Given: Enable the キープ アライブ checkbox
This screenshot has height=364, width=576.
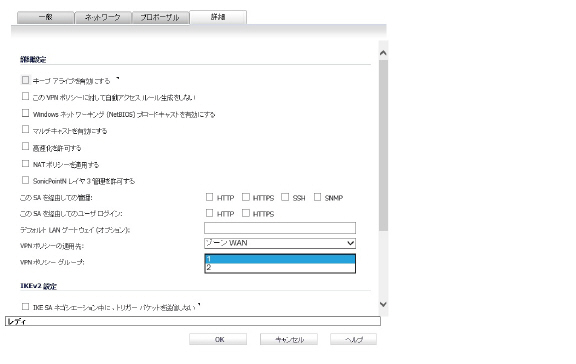Looking at the screenshot, I should coord(25,80).
